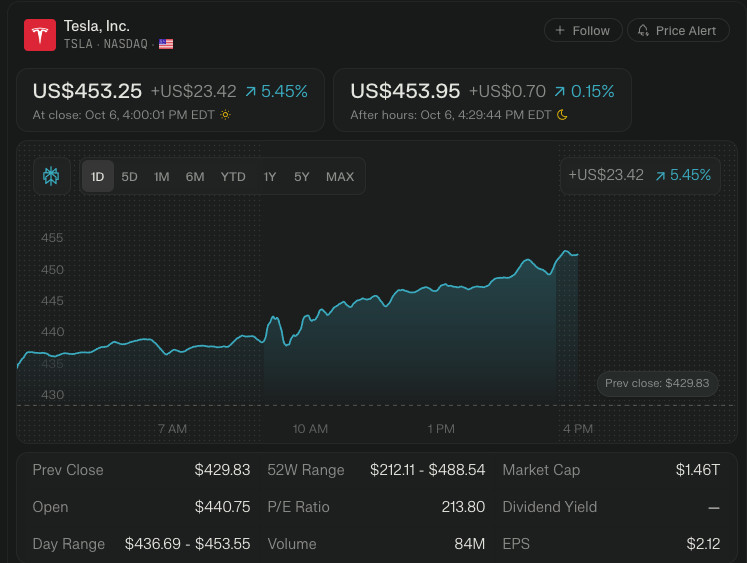Open the chart comparison tool icon
The width and height of the screenshot is (747, 563).
point(51,177)
